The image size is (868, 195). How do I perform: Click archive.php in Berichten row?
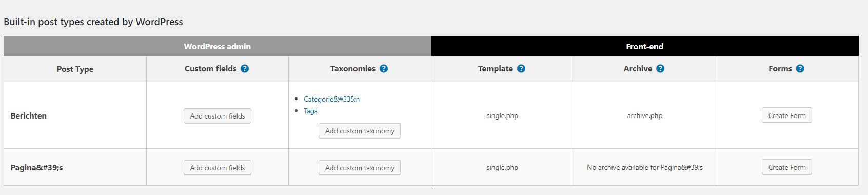(x=645, y=115)
